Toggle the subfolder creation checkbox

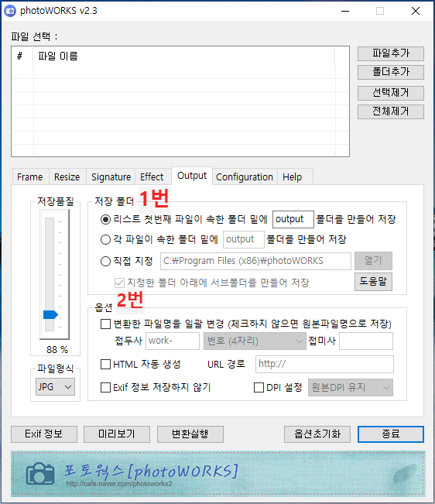point(119,283)
